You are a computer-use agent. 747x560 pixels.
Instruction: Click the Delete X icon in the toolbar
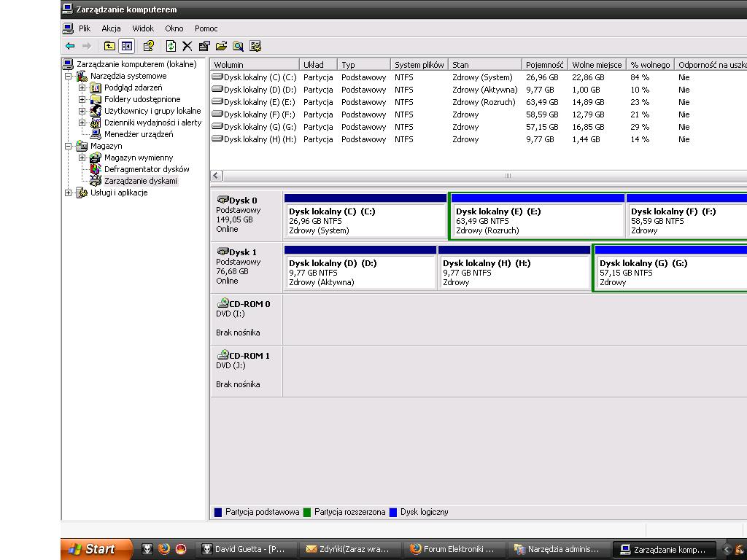(187, 46)
